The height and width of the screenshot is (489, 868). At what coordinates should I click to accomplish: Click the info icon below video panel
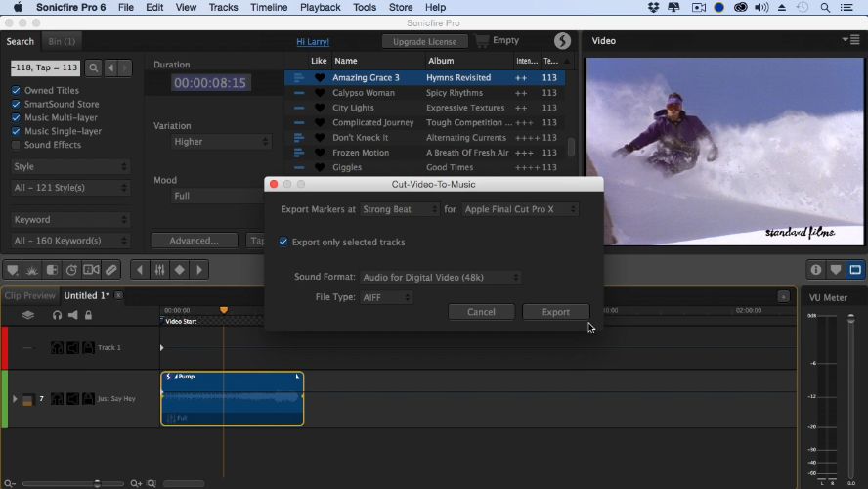tap(815, 270)
